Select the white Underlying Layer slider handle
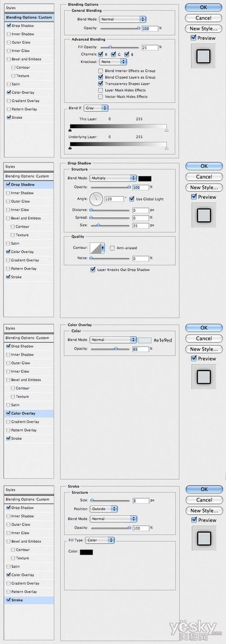Screen dimensions: 226x644 (x=166, y=148)
